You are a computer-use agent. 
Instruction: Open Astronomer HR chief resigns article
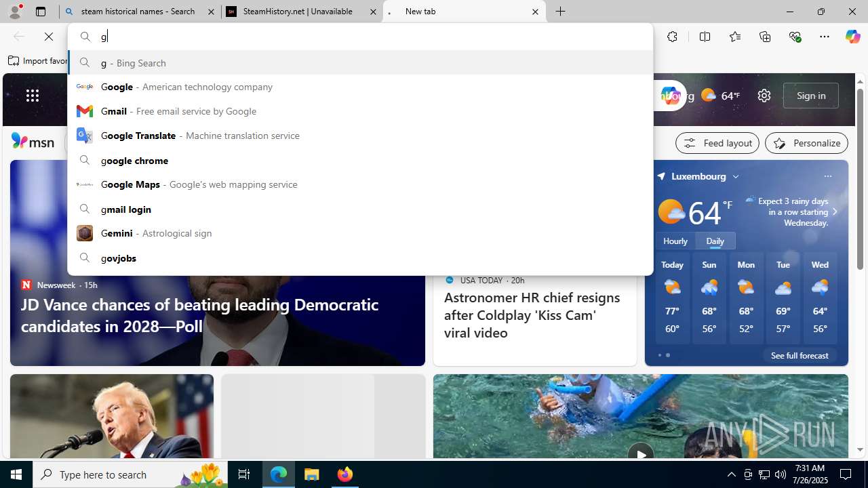532,314
